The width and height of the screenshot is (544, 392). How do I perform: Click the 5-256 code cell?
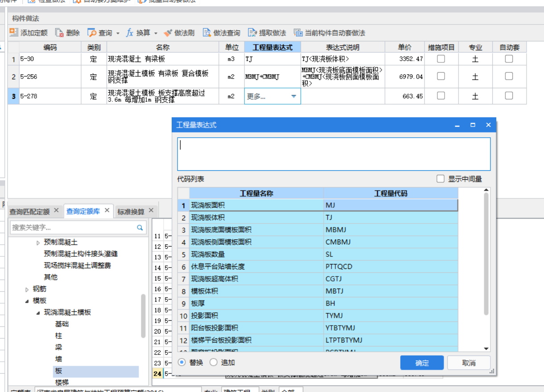click(x=50, y=77)
